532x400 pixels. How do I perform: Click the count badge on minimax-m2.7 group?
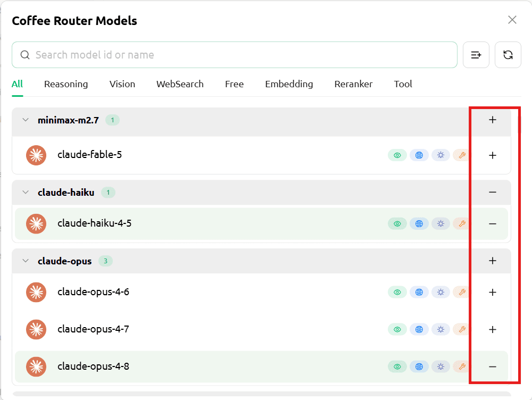(112, 120)
